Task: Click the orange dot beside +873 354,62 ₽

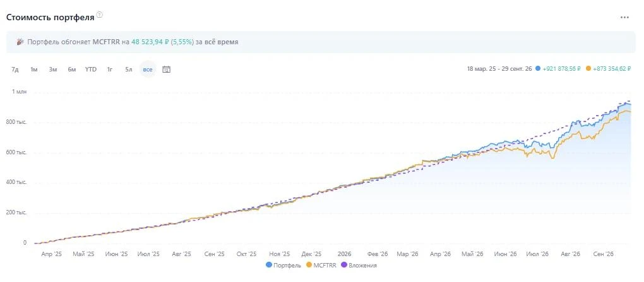Action: tap(588, 69)
